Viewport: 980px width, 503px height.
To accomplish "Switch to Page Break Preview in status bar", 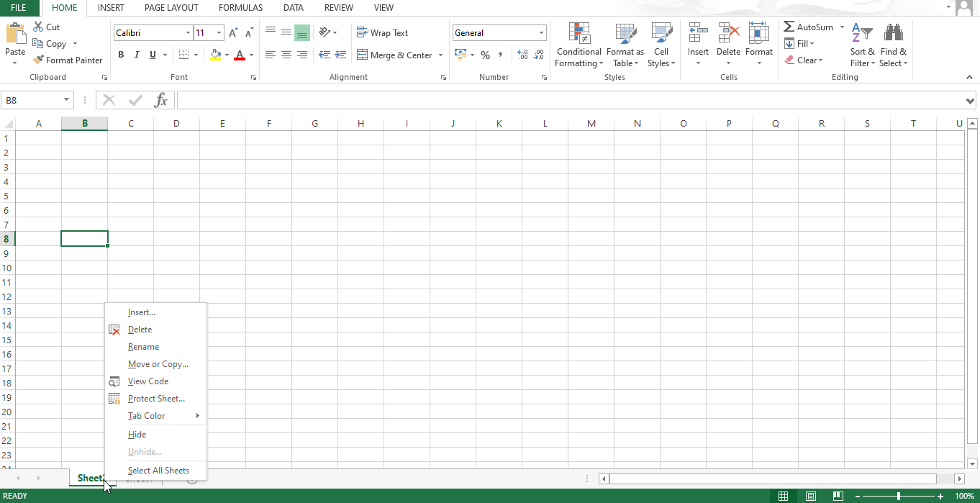I will pyautogui.click(x=838, y=496).
